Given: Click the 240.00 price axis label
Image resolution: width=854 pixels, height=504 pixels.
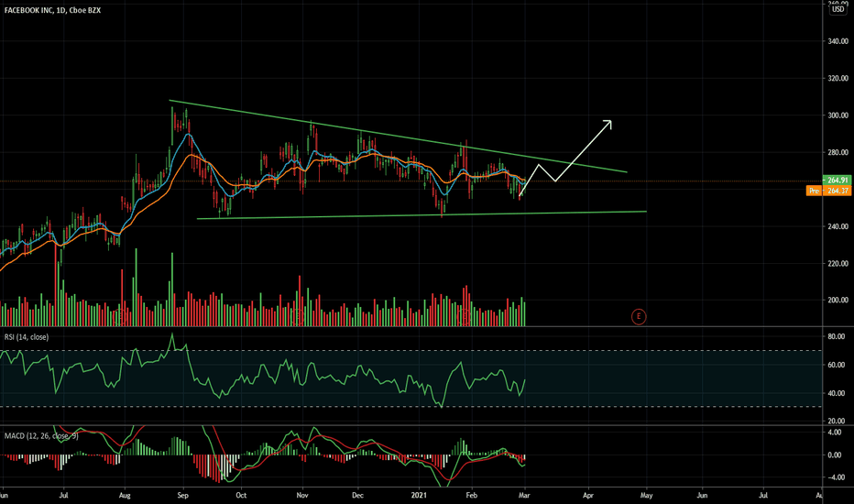Looking at the screenshot, I should 838,226.
